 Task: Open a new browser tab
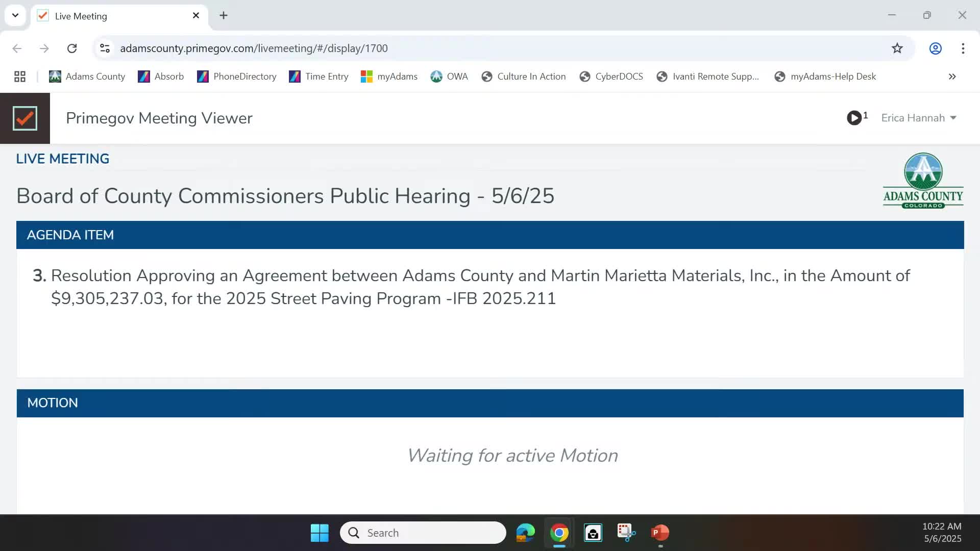pos(224,15)
